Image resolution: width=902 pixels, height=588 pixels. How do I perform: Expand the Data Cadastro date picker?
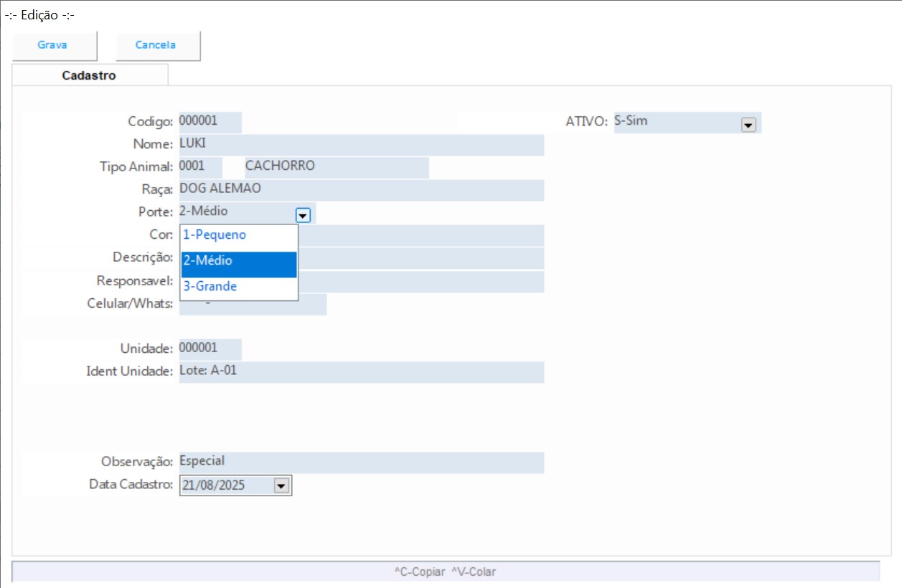click(x=281, y=486)
